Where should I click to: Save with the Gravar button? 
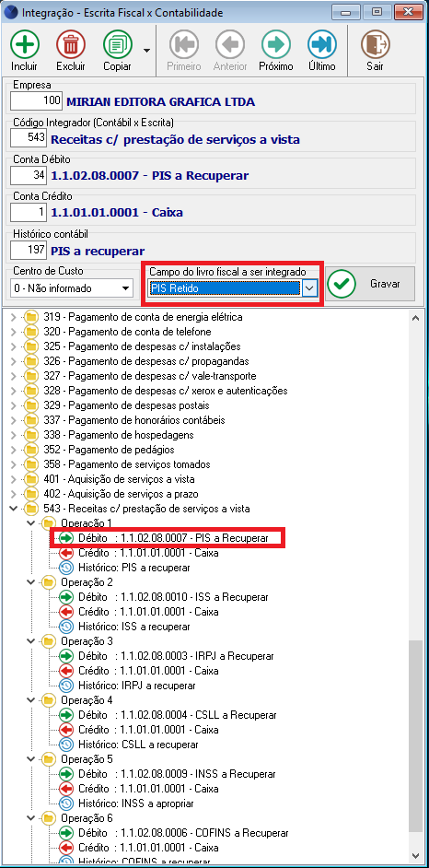point(370,284)
